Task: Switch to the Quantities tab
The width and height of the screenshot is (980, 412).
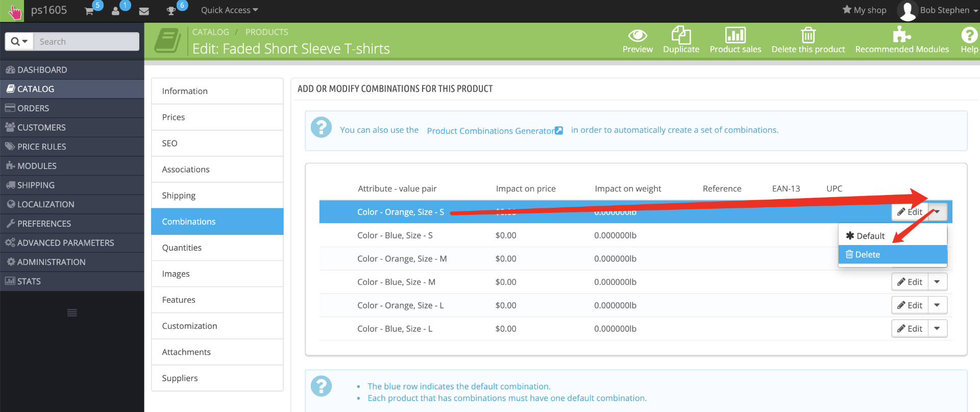Action: coord(217,248)
